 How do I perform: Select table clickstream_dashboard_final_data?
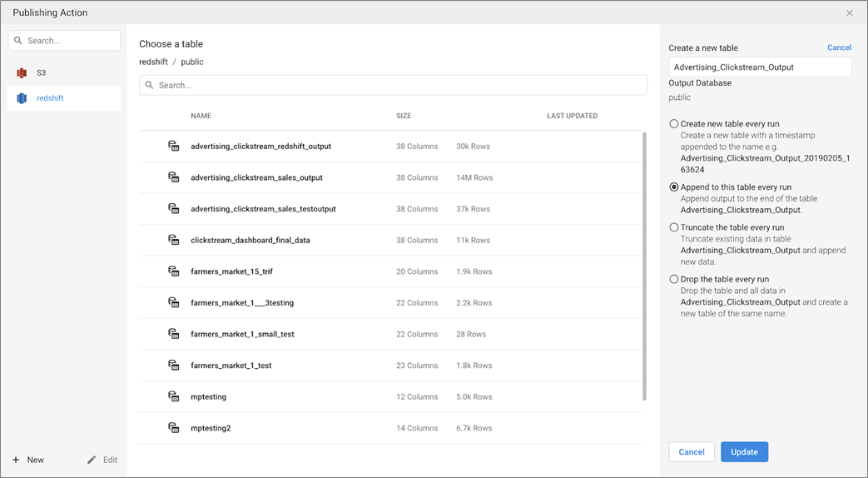click(x=250, y=240)
